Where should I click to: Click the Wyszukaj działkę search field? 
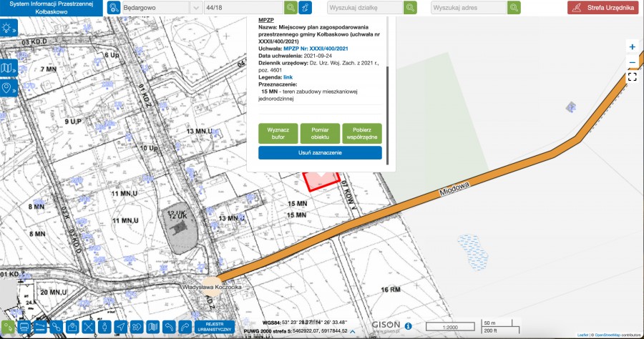tap(364, 8)
